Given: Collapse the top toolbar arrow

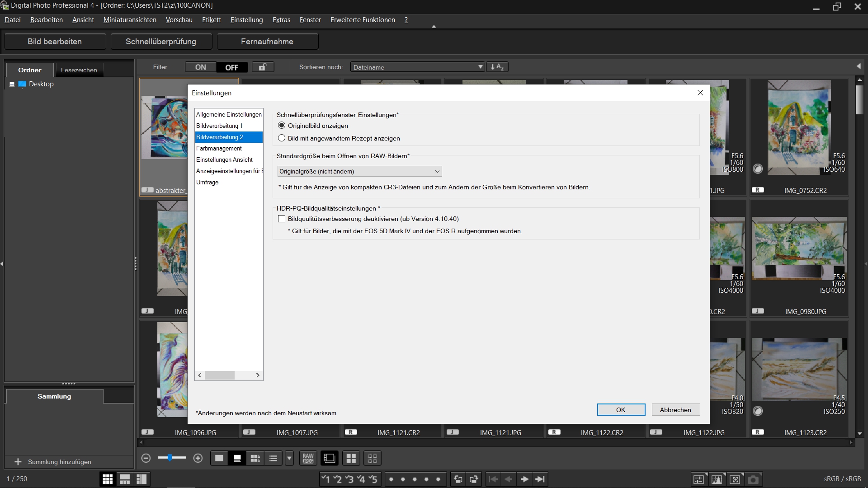Looking at the screenshot, I should point(434,27).
